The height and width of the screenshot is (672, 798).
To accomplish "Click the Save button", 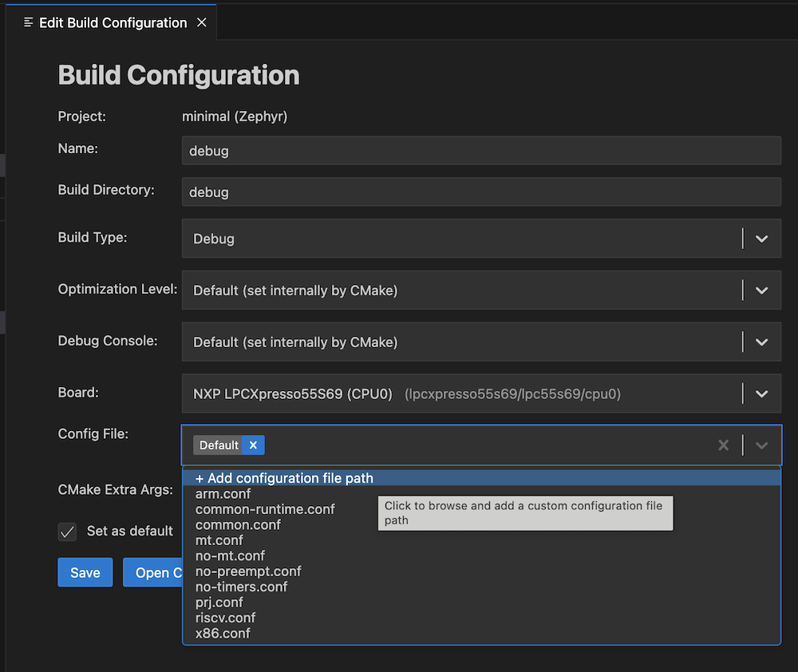I will 85,572.
